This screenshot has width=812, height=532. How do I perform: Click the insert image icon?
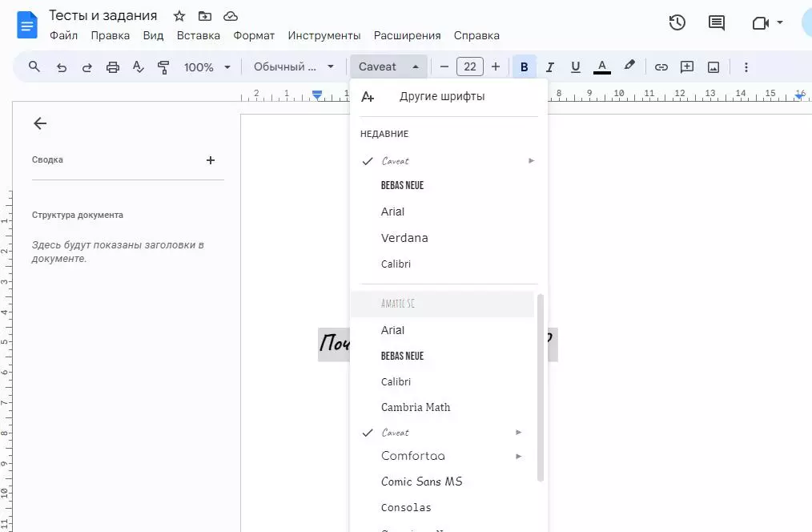pyautogui.click(x=713, y=67)
